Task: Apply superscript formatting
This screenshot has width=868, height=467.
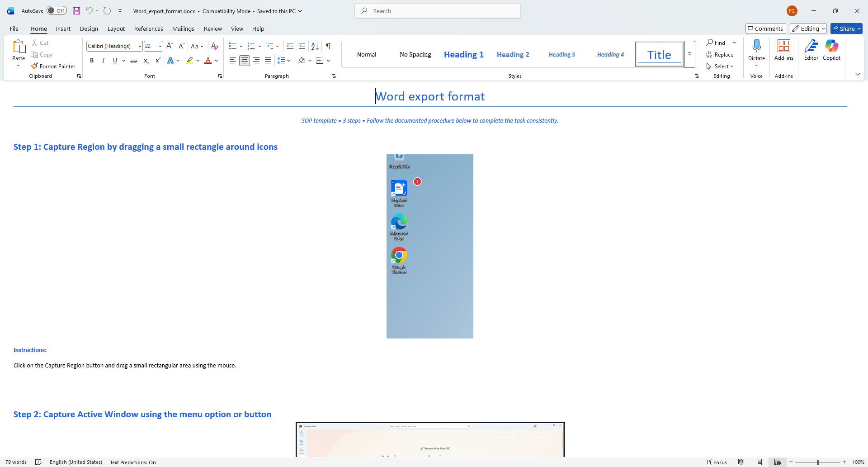Action: pyautogui.click(x=158, y=61)
